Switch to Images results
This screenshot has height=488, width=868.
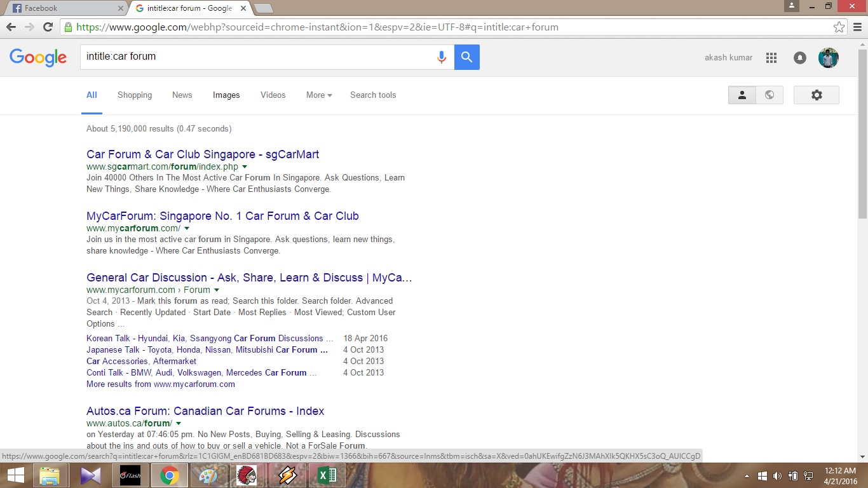[x=226, y=95]
